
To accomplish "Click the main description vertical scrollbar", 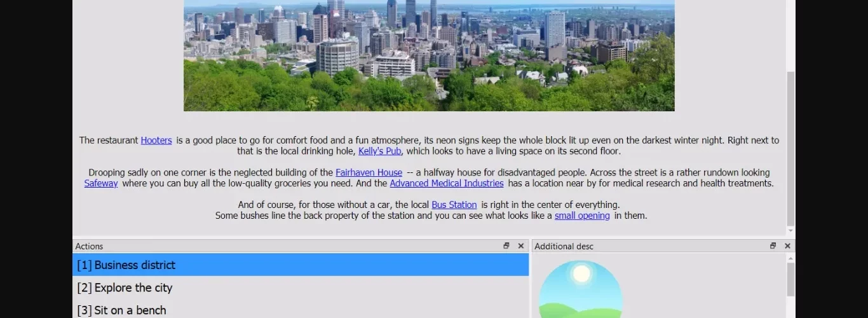I will pos(790,146).
